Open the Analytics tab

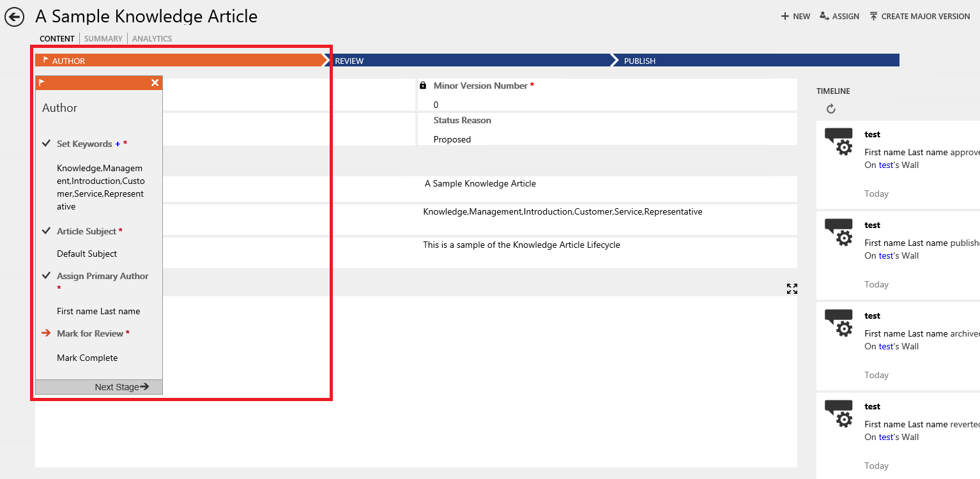pyautogui.click(x=151, y=38)
